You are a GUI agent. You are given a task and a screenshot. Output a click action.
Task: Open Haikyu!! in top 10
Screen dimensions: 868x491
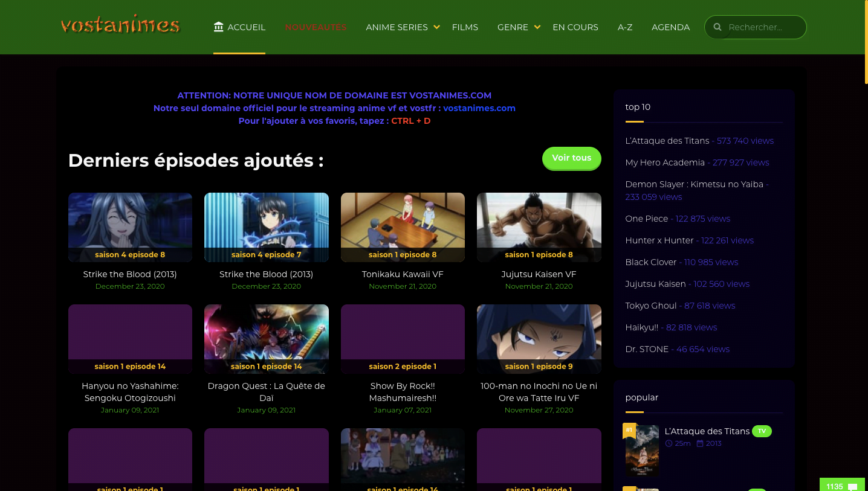click(642, 327)
